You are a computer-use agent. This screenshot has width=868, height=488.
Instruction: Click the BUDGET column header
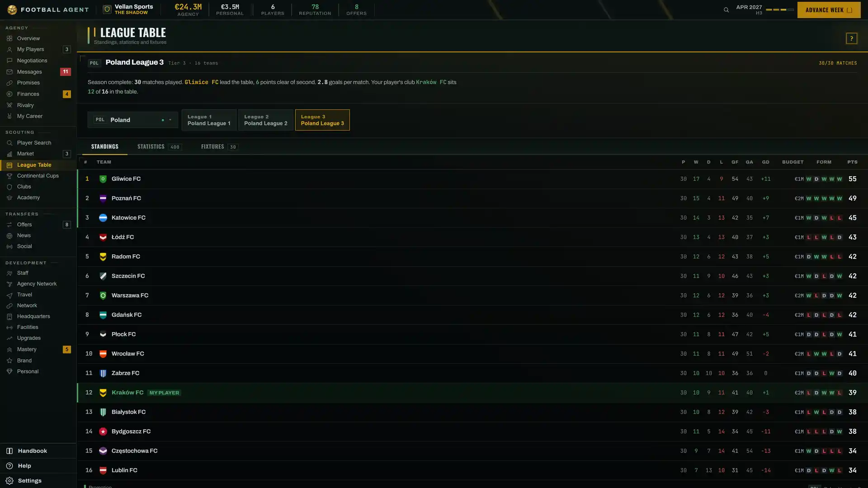pyautogui.click(x=793, y=162)
